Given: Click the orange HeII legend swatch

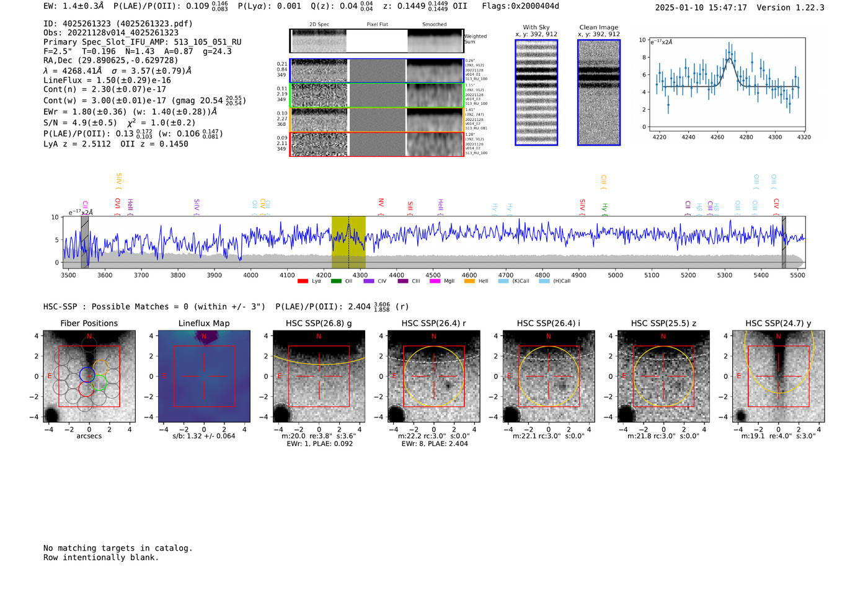Looking at the screenshot, I should point(469,282).
